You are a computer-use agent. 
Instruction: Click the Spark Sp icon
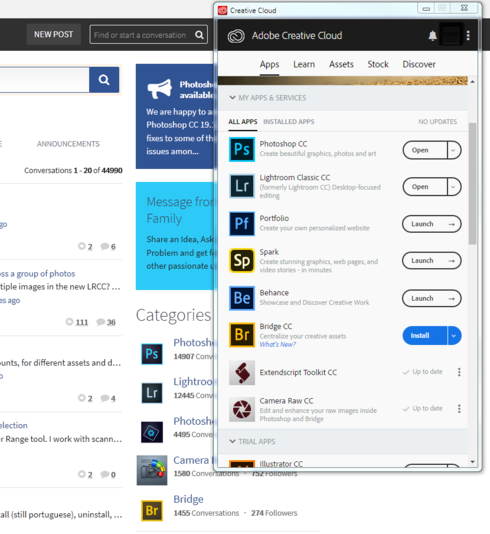pyautogui.click(x=242, y=261)
